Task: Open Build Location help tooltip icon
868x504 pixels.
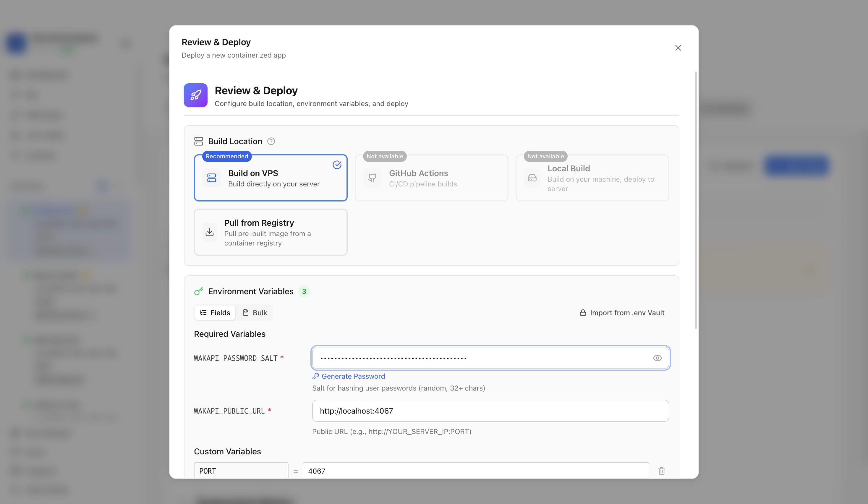Action: [x=271, y=142]
